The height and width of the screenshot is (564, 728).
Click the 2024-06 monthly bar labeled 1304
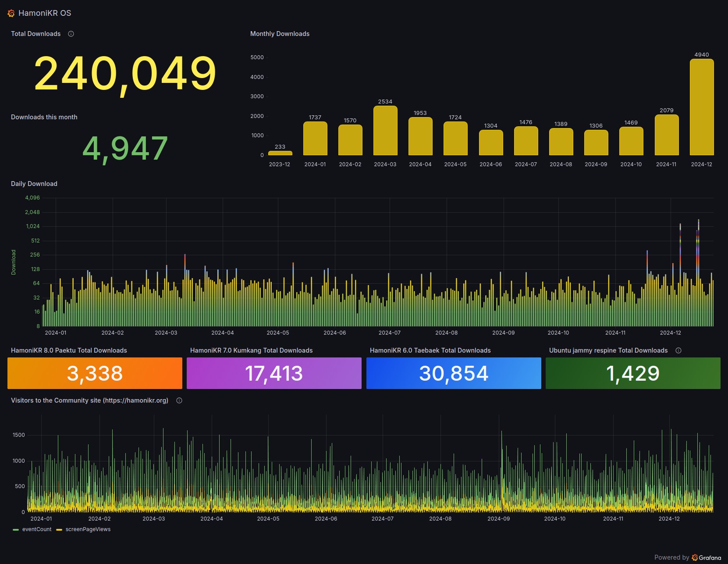[491, 143]
